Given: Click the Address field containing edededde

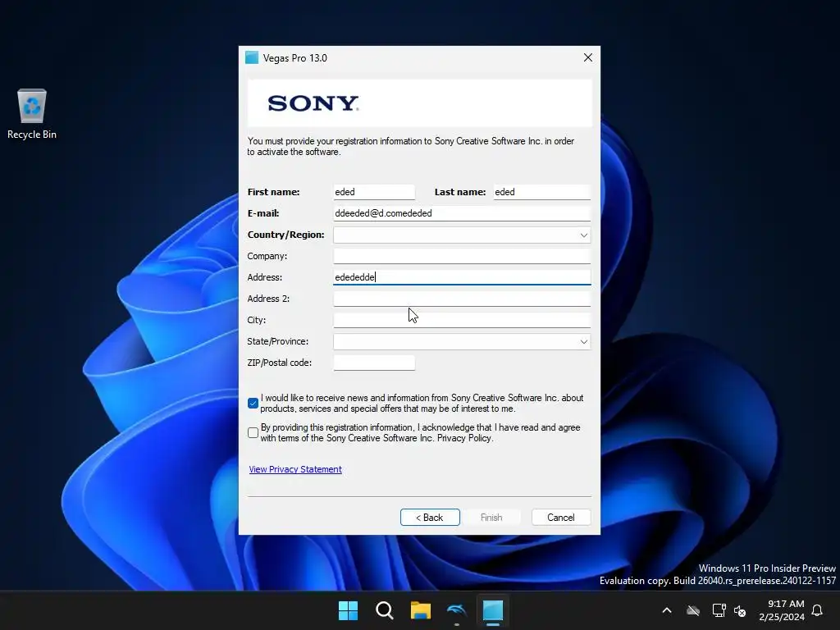Looking at the screenshot, I should 462,277.
